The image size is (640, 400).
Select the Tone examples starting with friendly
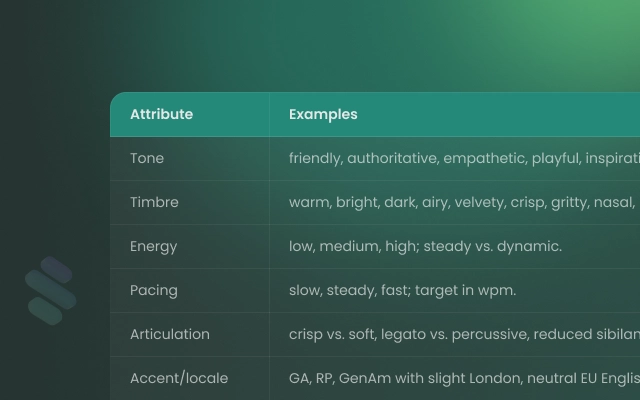(464, 158)
